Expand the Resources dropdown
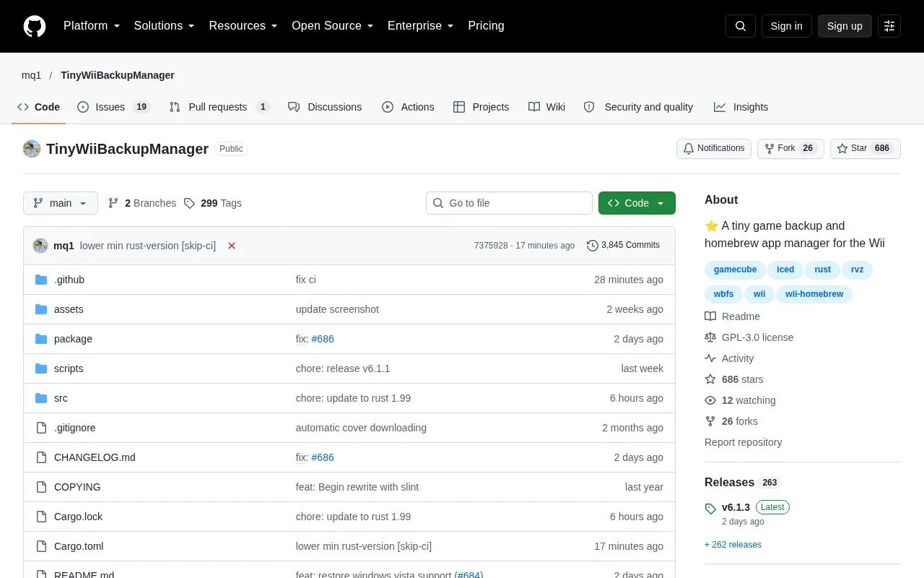The image size is (924, 578). click(243, 26)
